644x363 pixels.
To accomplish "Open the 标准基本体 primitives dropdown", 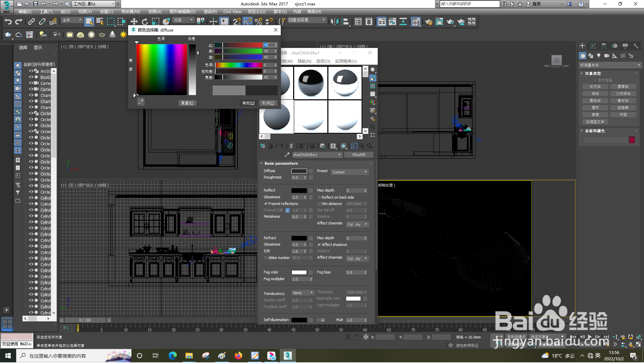I will coord(610,65).
